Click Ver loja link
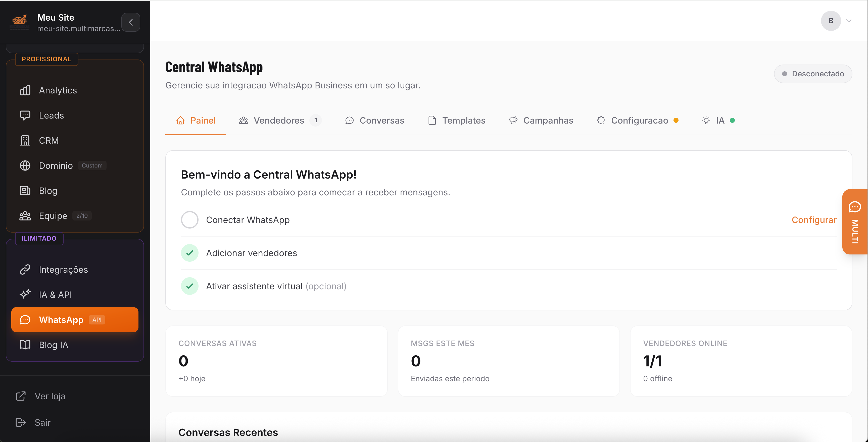The image size is (868, 442). pyautogui.click(x=50, y=396)
